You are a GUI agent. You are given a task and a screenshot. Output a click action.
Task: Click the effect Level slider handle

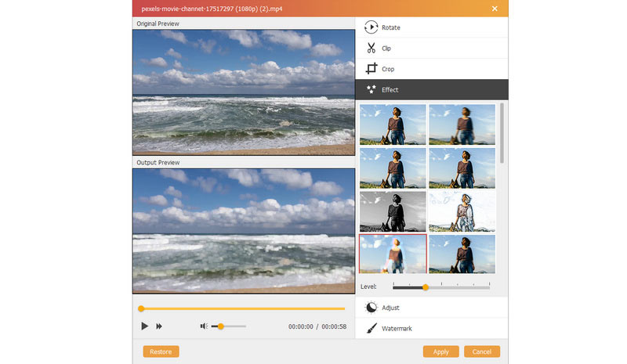tap(426, 287)
